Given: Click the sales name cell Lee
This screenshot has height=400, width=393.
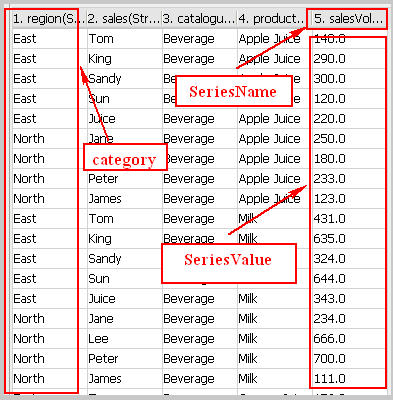Looking at the screenshot, I should coord(124,339).
